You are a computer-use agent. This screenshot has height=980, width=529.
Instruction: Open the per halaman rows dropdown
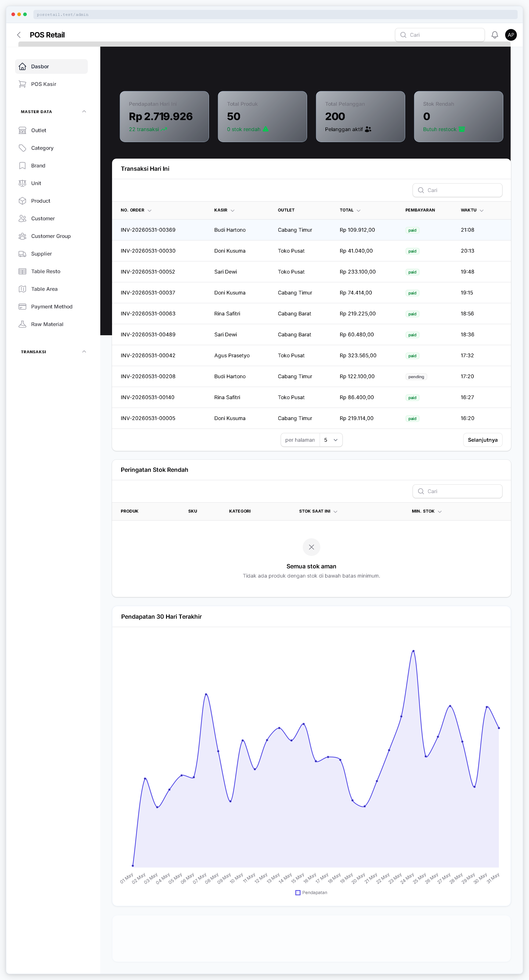[x=331, y=440]
